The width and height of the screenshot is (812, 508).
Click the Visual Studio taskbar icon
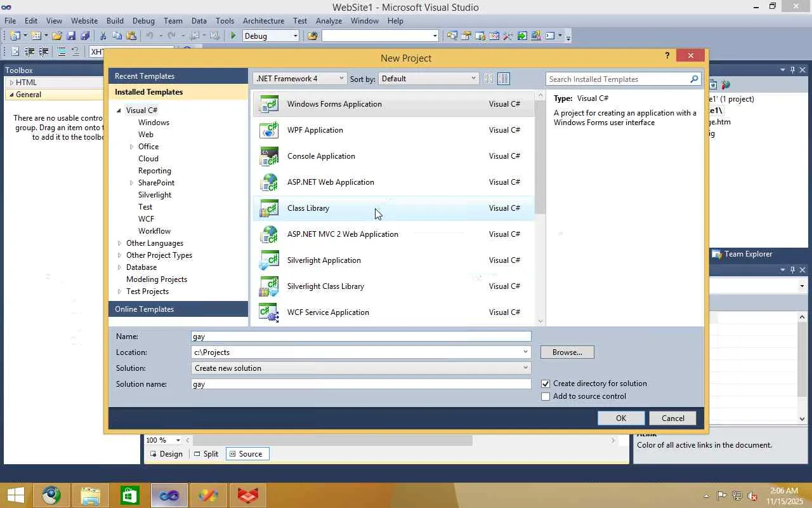click(169, 495)
